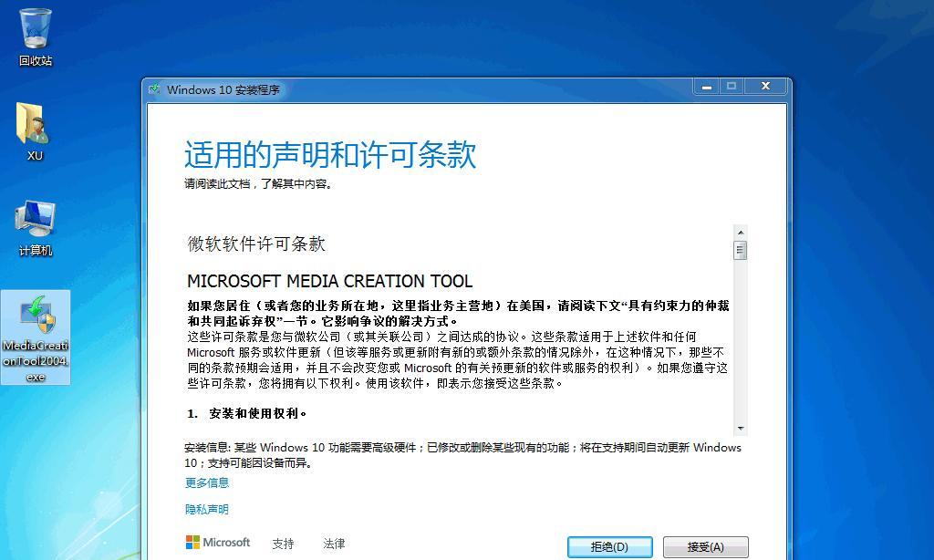Viewport: 934px width, 560px height.
Task: Click the 微软软件许可条款 heading
Action: tap(256, 244)
